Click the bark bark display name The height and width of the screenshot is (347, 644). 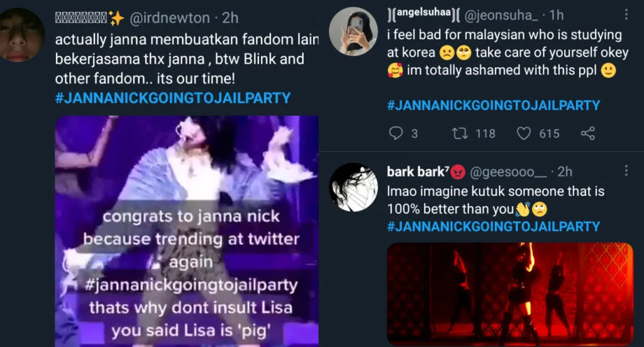tap(418, 171)
